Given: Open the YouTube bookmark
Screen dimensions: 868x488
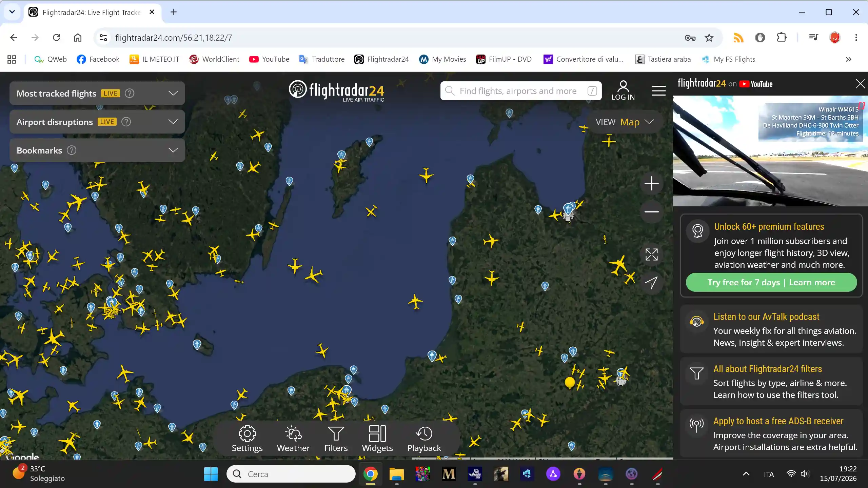Looking at the screenshot, I should [x=269, y=59].
